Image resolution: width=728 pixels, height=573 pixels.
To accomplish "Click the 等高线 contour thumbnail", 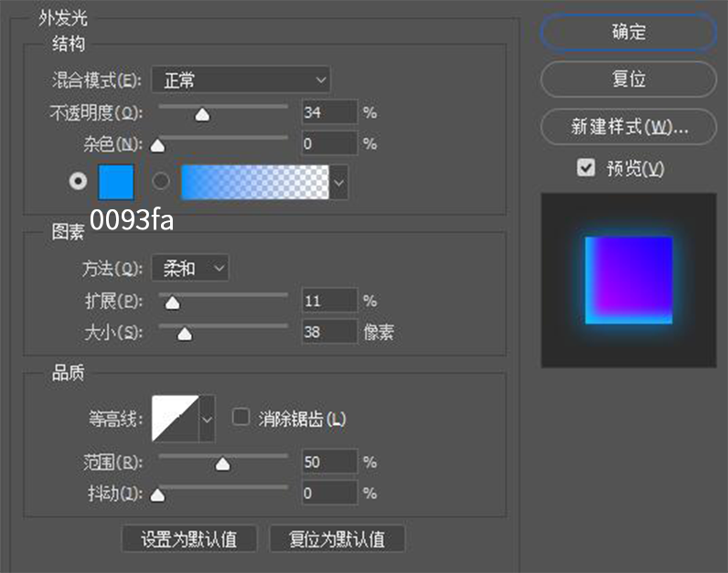I will (175, 419).
